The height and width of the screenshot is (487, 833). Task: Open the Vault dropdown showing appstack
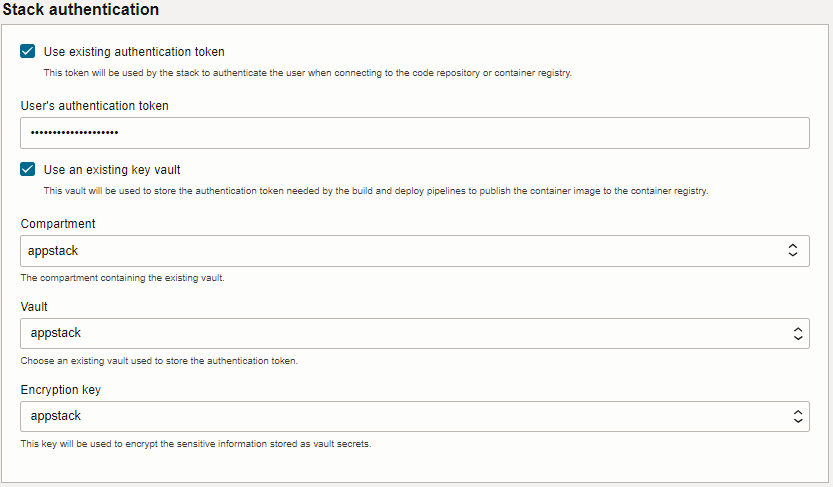coord(415,334)
